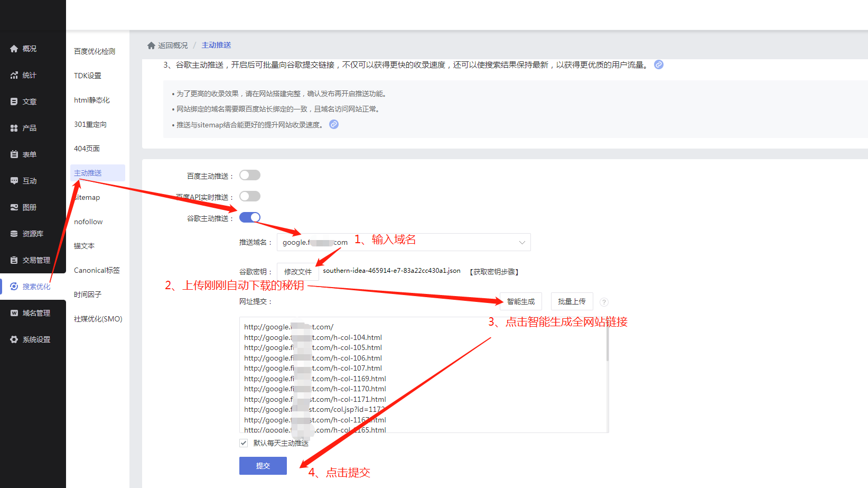Click the blue 提交 button
This screenshot has width=868, height=488.
pyautogui.click(x=263, y=466)
